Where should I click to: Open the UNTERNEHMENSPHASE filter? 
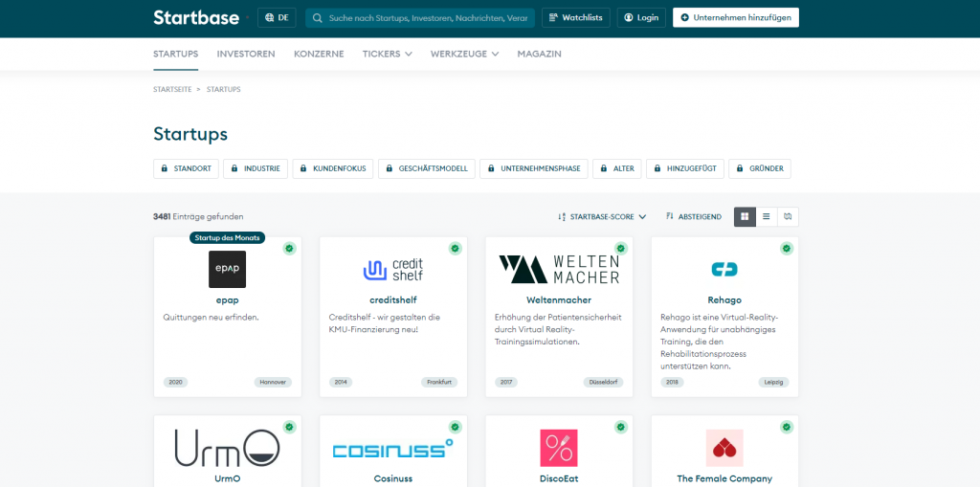tap(534, 168)
